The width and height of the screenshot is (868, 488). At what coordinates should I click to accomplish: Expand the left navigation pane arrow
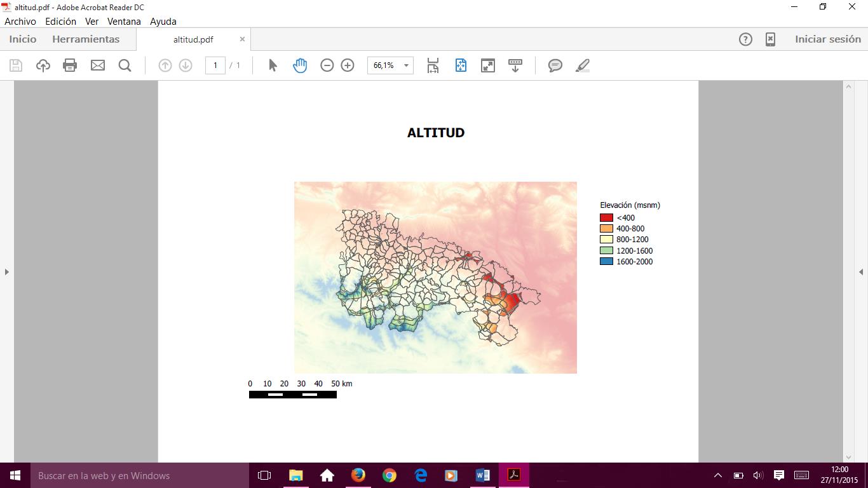click(x=7, y=272)
